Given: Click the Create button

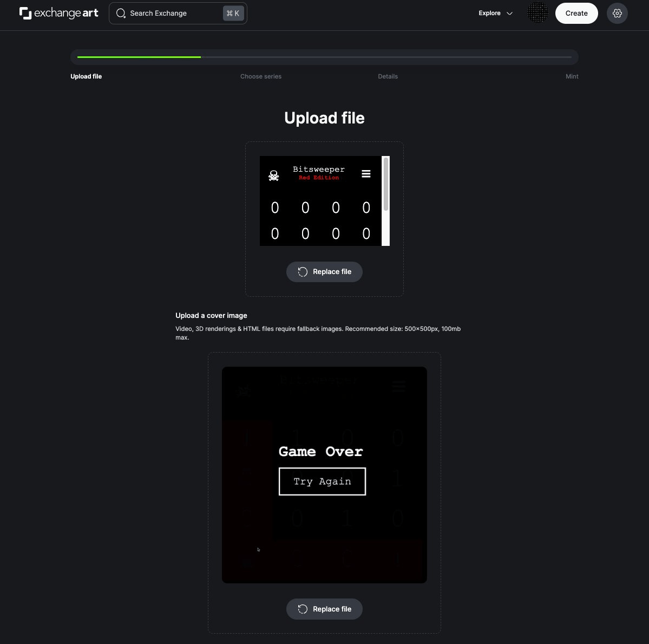Looking at the screenshot, I should 576,13.
